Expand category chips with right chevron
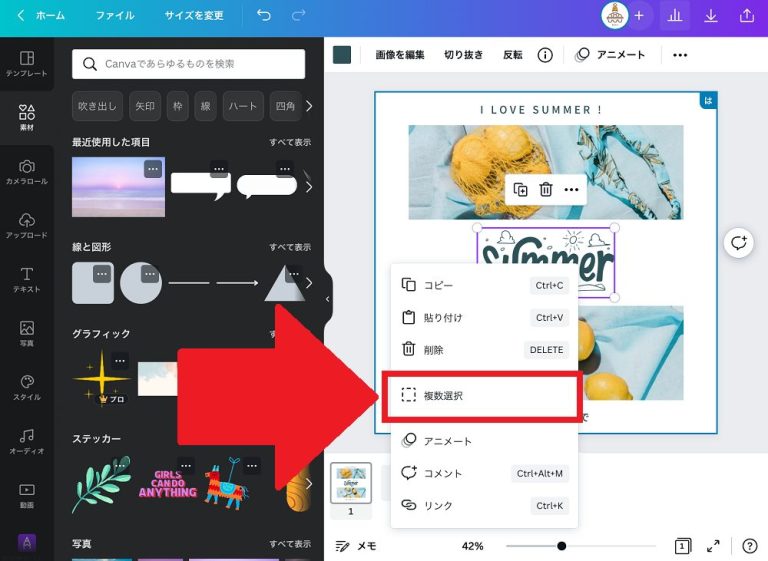768x561 pixels. coord(309,106)
